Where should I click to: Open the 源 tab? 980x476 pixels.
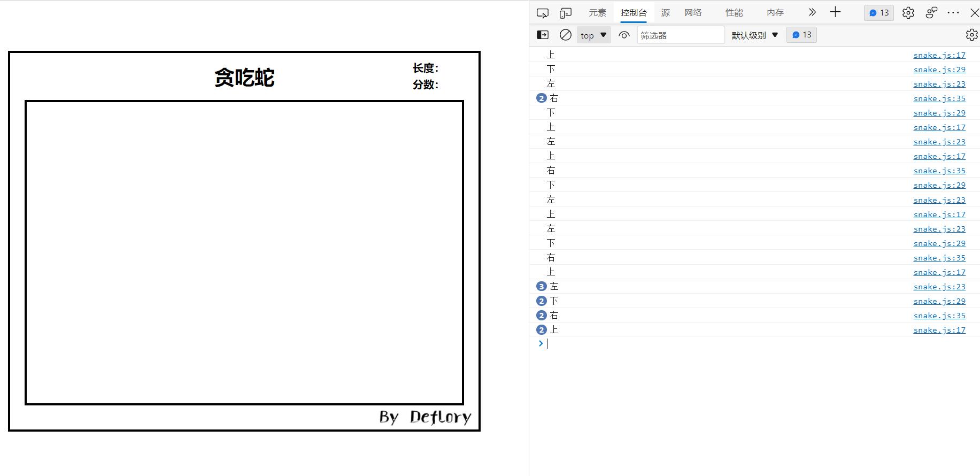(x=665, y=13)
